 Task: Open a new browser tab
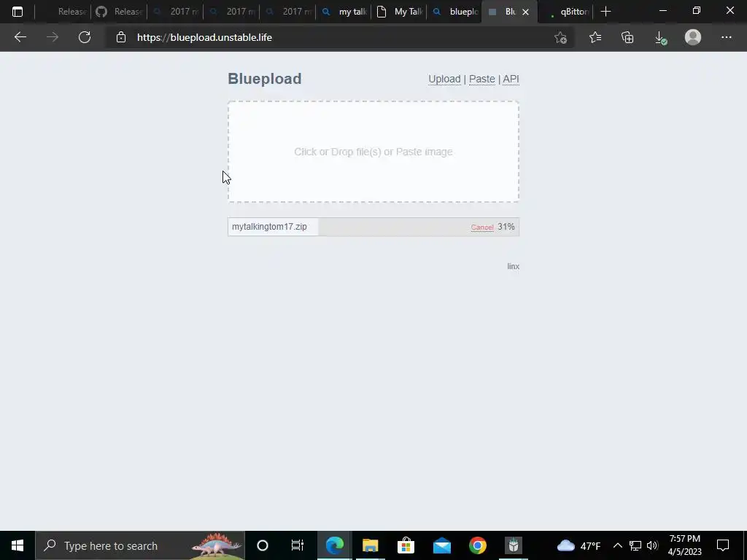tap(605, 12)
